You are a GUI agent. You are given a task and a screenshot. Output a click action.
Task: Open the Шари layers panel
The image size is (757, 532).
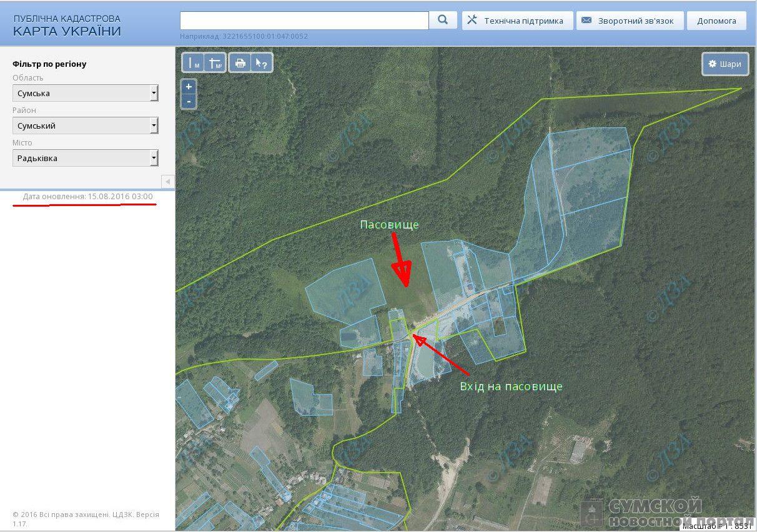[x=725, y=64]
